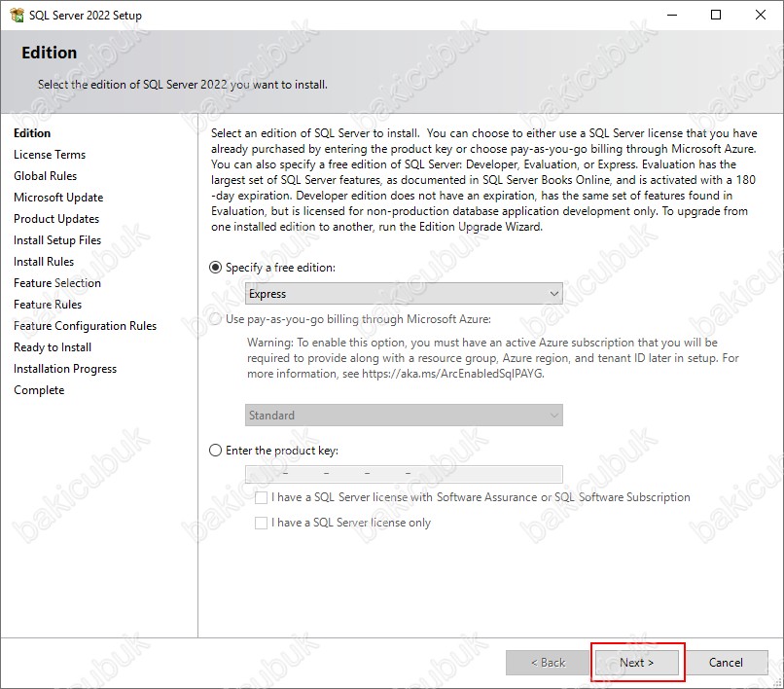Viewport: 784px width, 689px height.
Task: Open the Standard Azure edition dropdown
Action: (404, 416)
